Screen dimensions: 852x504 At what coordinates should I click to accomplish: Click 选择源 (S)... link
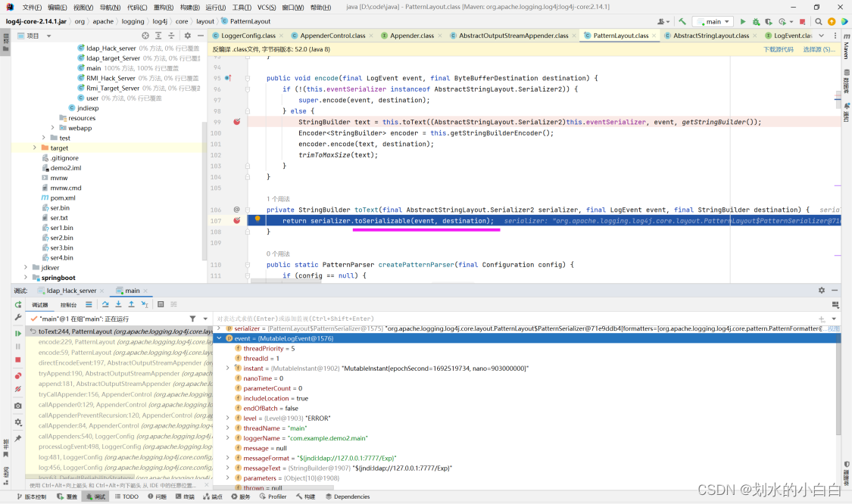pyautogui.click(x=819, y=49)
